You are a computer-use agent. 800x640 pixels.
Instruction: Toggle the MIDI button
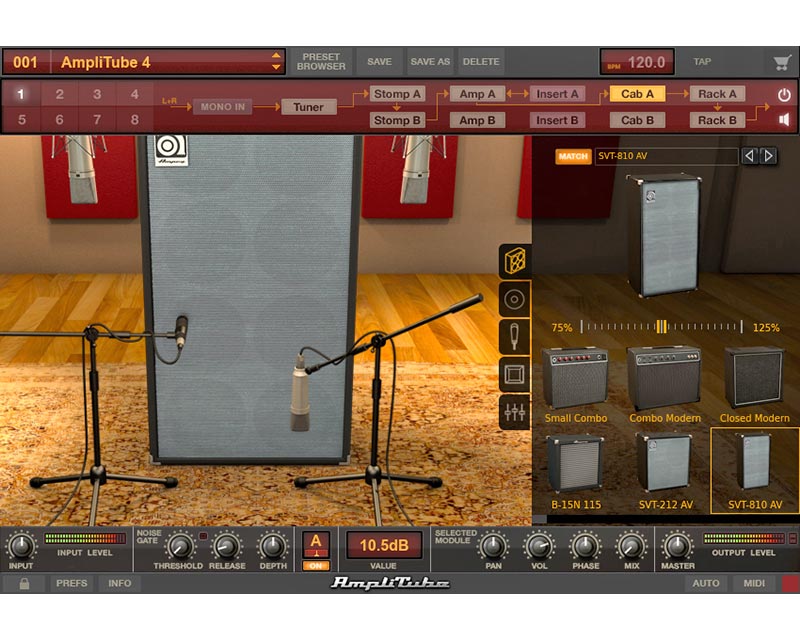click(x=754, y=583)
